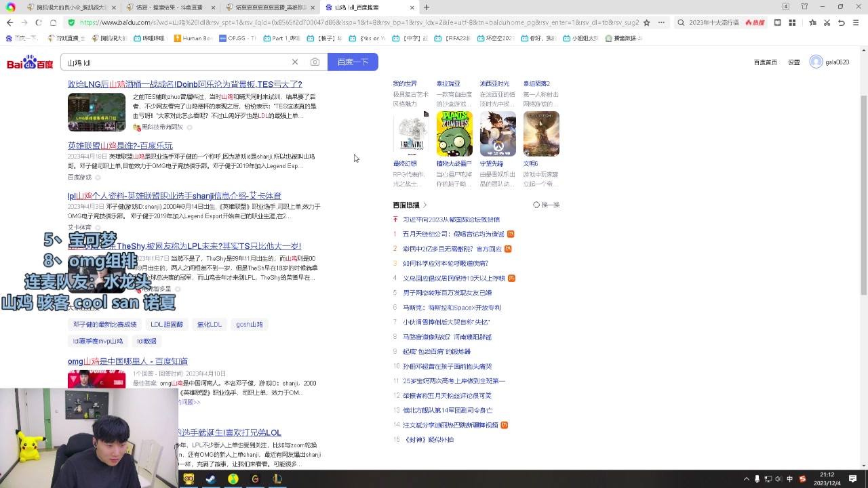Open result 败给LNG后山鸡酒桶一战成名
This screenshot has width=868, height=488.
click(185, 84)
